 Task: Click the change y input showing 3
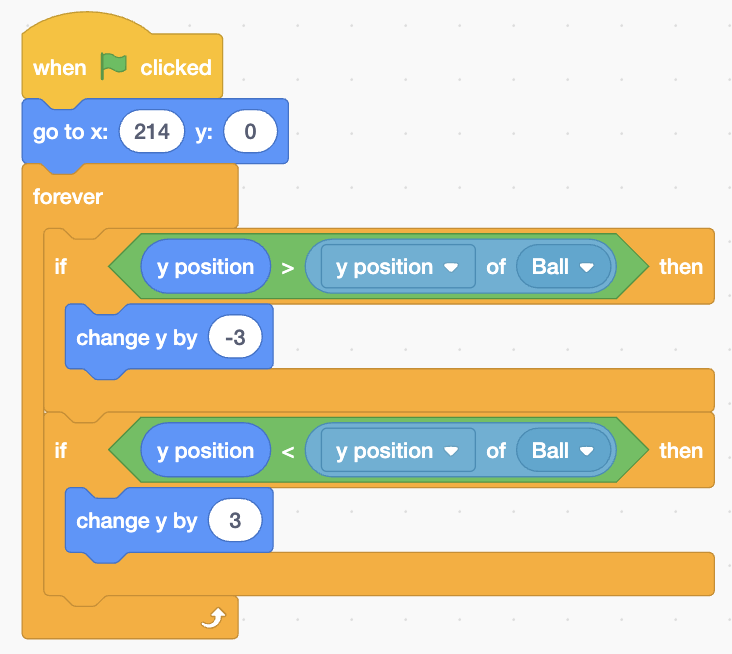[236, 521]
